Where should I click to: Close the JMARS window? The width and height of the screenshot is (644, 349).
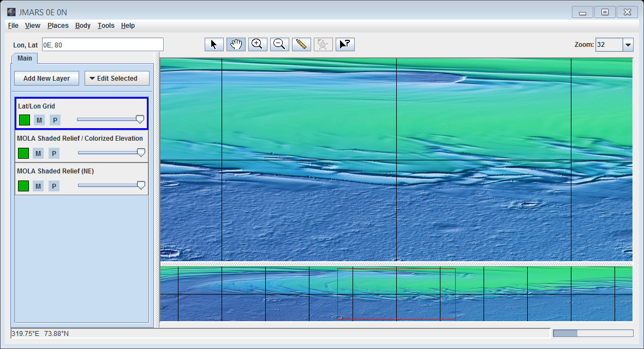[x=627, y=13]
